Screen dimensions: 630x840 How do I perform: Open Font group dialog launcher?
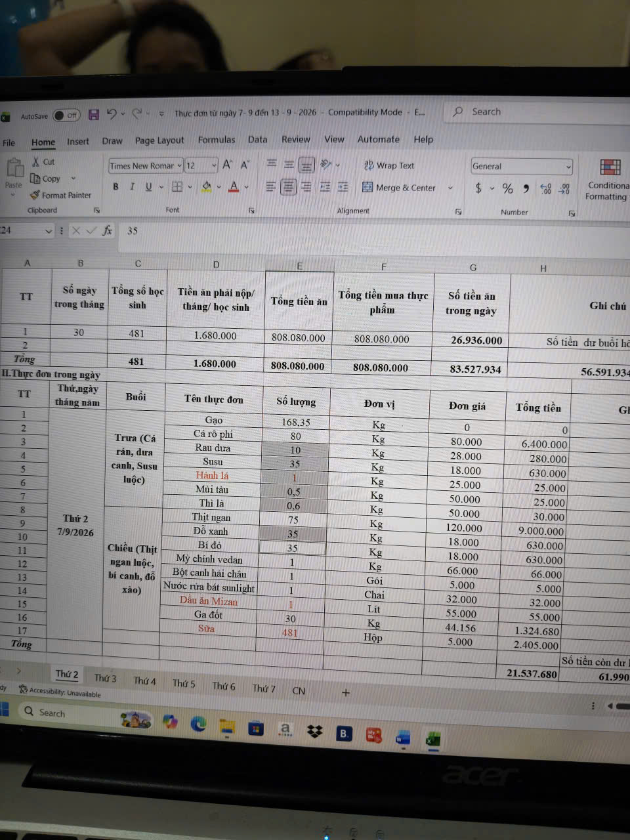[x=251, y=211]
